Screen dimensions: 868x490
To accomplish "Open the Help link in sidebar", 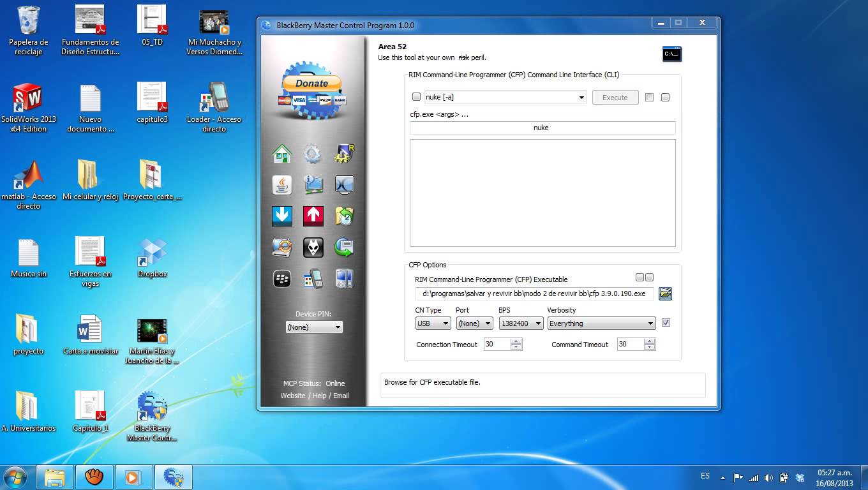I will (320, 396).
